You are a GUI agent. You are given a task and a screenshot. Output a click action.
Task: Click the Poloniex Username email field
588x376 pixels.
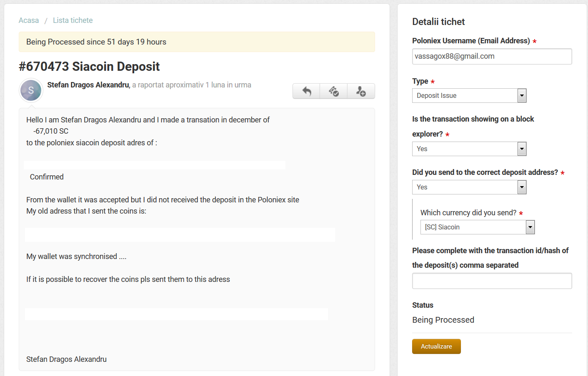[x=492, y=57]
